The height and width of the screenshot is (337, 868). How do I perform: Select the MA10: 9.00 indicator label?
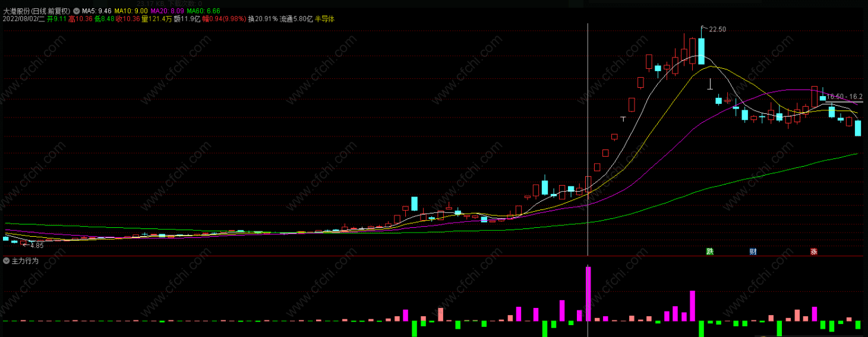coord(131,11)
